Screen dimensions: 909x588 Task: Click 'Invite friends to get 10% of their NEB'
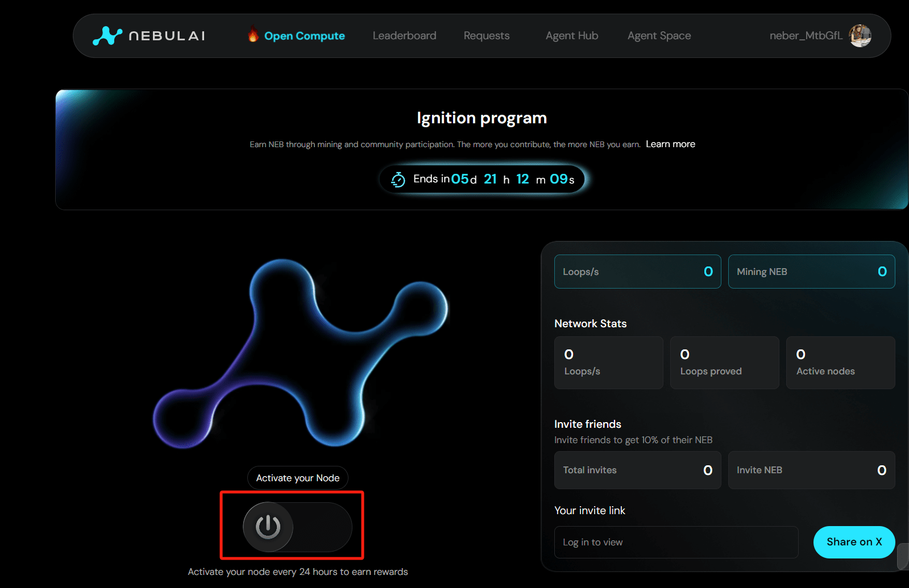click(x=633, y=440)
